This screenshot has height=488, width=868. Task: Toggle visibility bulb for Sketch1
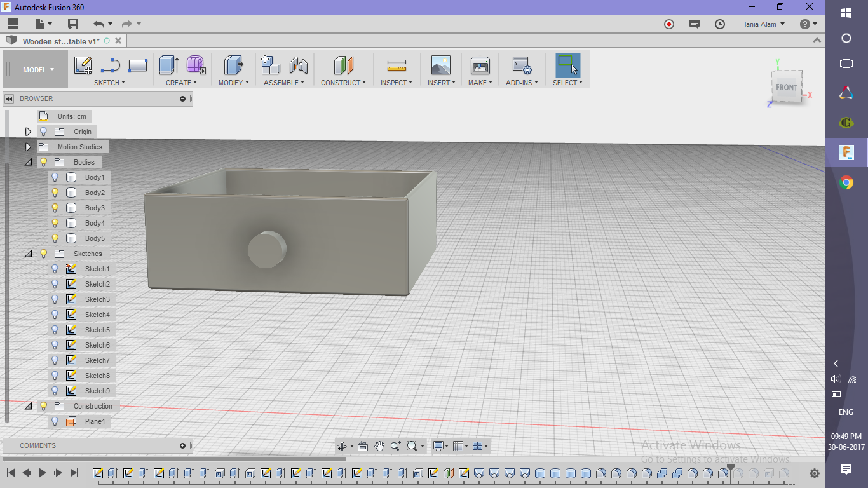coord(55,269)
